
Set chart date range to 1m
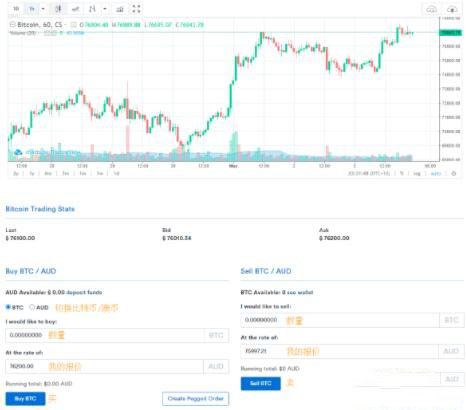[x=83, y=173]
